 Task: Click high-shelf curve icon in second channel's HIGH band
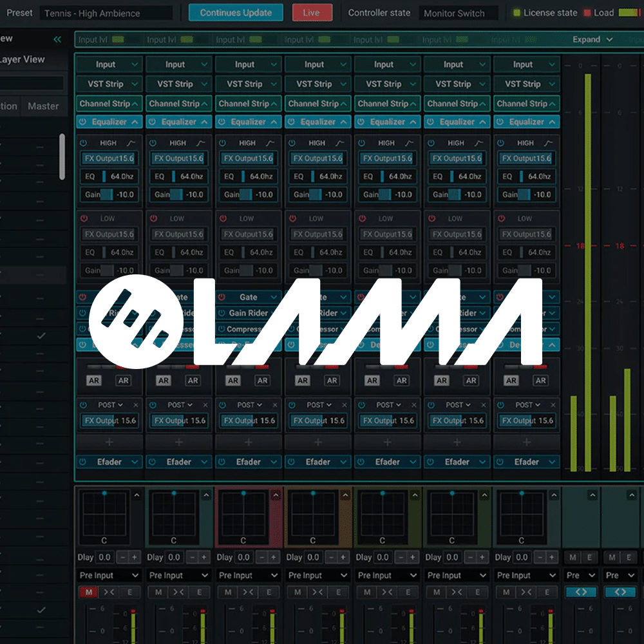[x=200, y=143]
